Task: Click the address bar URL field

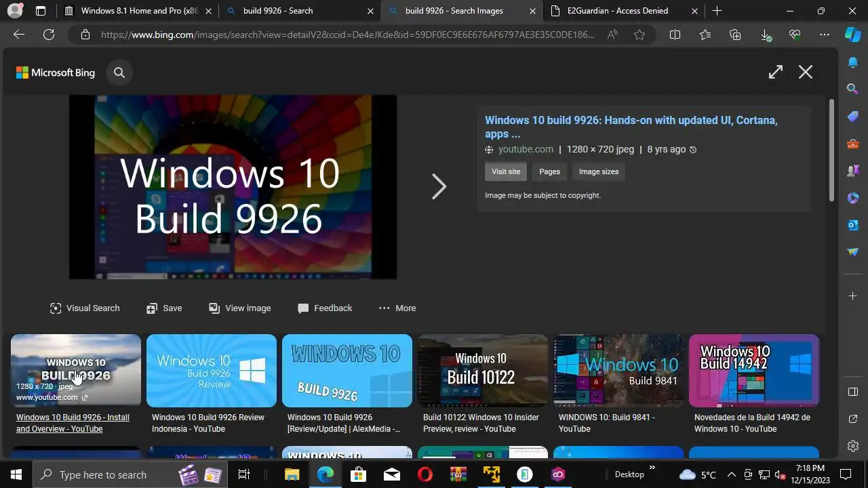Action: click(347, 35)
